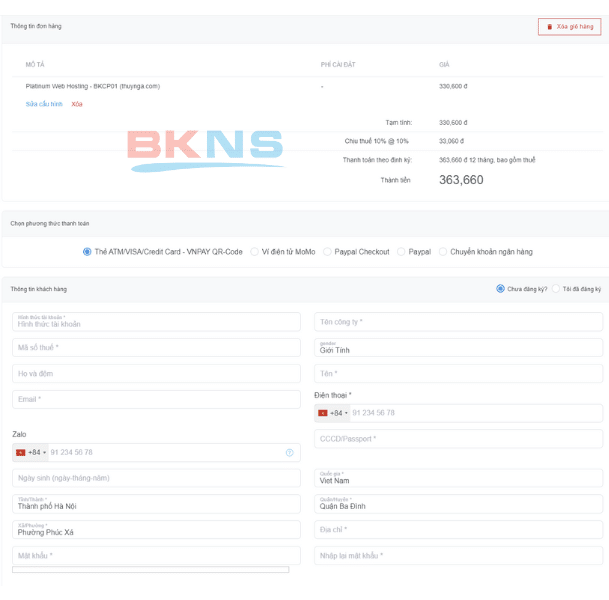This screenshot has width=609, height=600.
Task: Open the Quận Ba Đình district dropdown
Action: (x=458, y=504)
